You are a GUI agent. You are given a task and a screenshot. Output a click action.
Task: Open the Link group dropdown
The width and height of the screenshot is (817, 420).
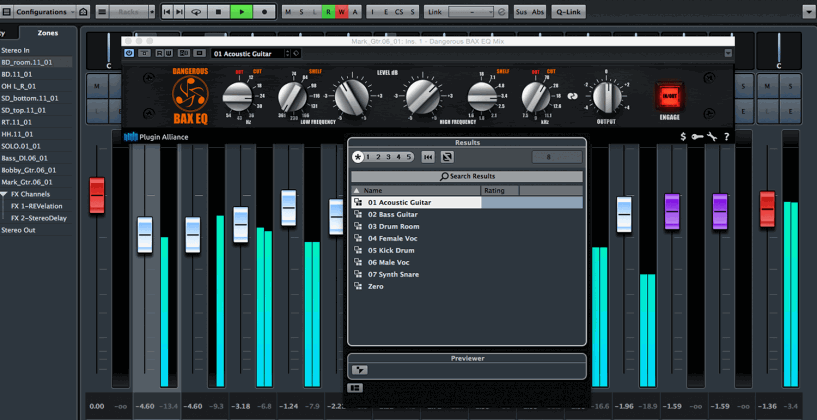pos(471,11)
